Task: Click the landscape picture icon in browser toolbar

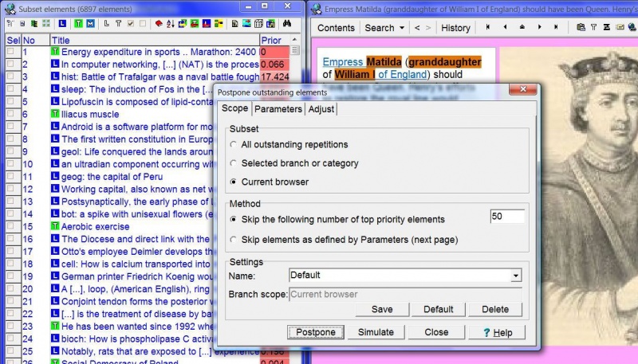Action: pyautogui.click(x=246, y=24)
